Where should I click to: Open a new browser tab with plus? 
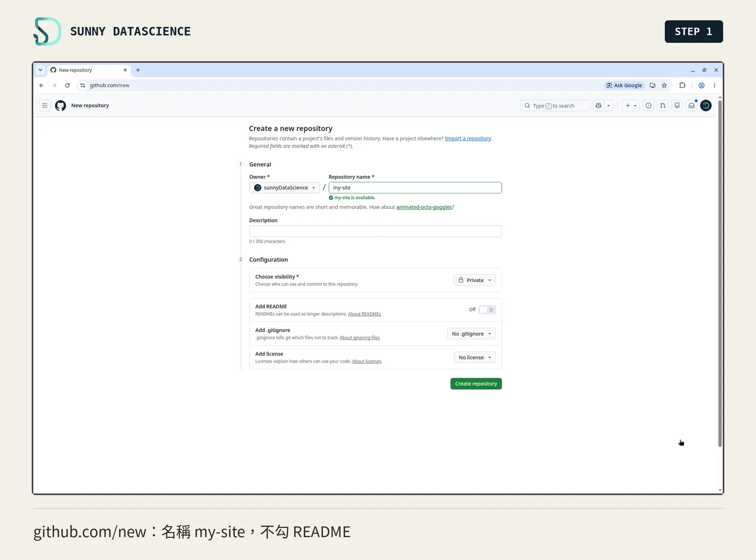(x=138, y=70)
